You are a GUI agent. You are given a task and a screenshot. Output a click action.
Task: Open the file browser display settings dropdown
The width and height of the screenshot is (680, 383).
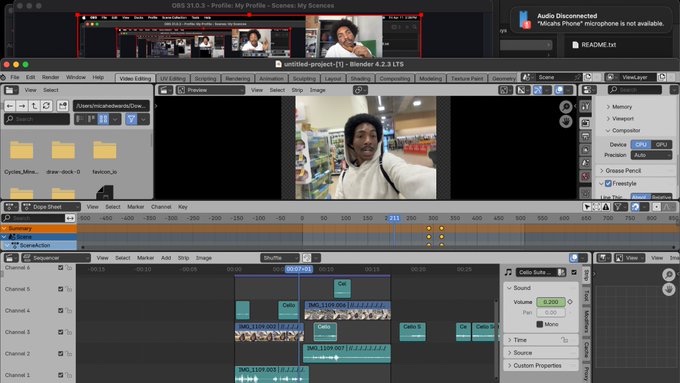click(x=115, y=119)
